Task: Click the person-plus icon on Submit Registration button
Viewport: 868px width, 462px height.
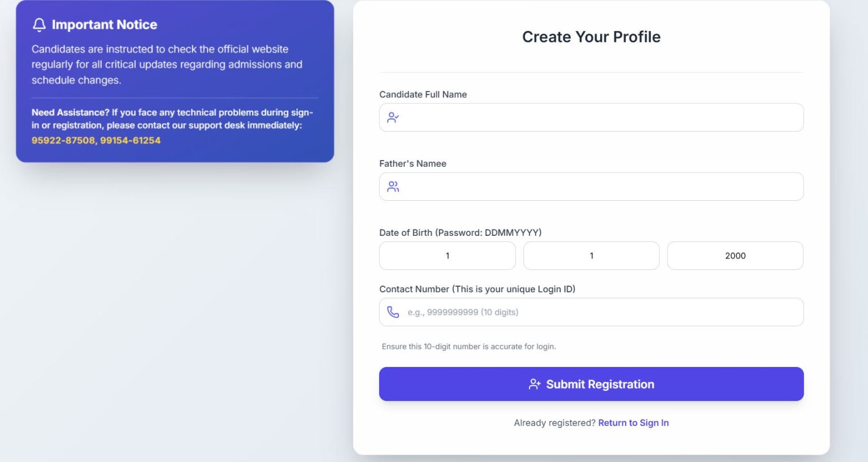Action: pos(533,384)
